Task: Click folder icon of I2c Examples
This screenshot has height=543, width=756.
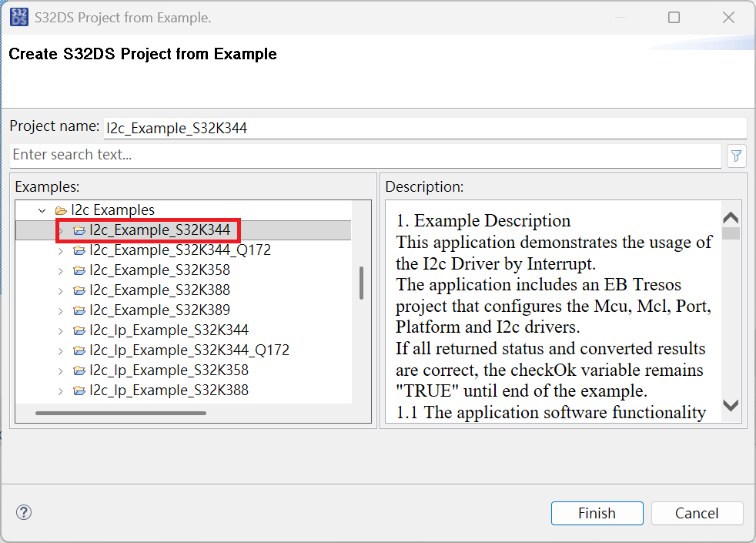Action: click(x=61, y=210)
